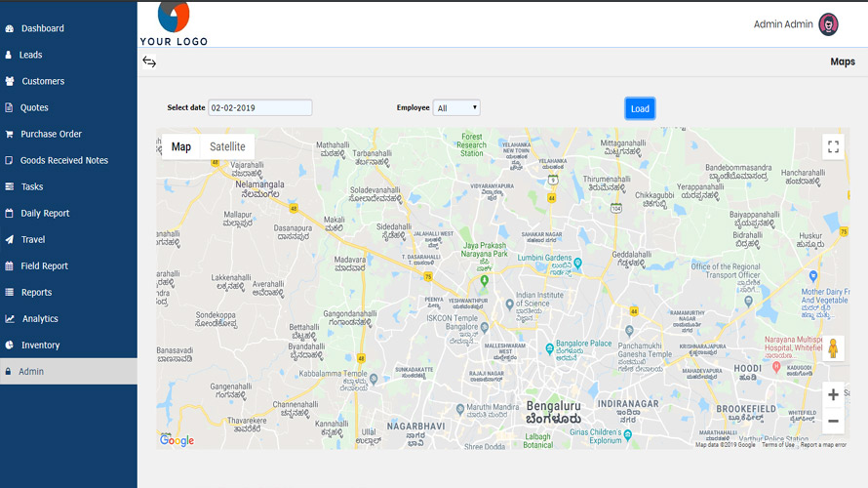The height and width of the screenshot is (488, 868).
Task: Toggle sidebar with the arrows icon
Action: point(149,61)
